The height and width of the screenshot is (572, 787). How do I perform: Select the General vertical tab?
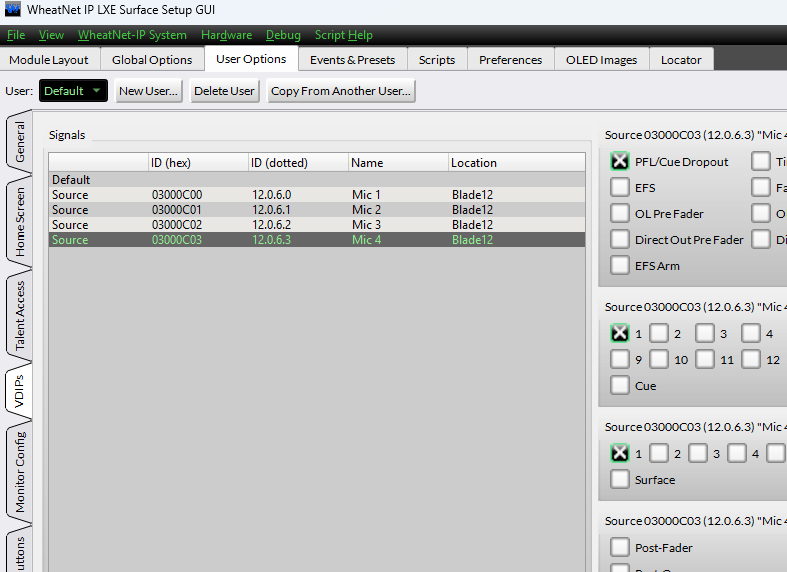(x=20, y=141)
